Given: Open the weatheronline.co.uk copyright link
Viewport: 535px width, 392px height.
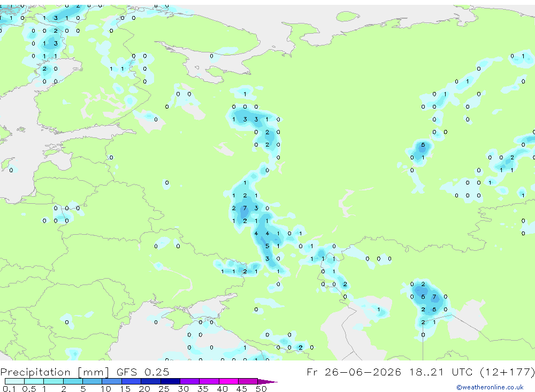Looking at the screenshot, I should tap(490, 387).
